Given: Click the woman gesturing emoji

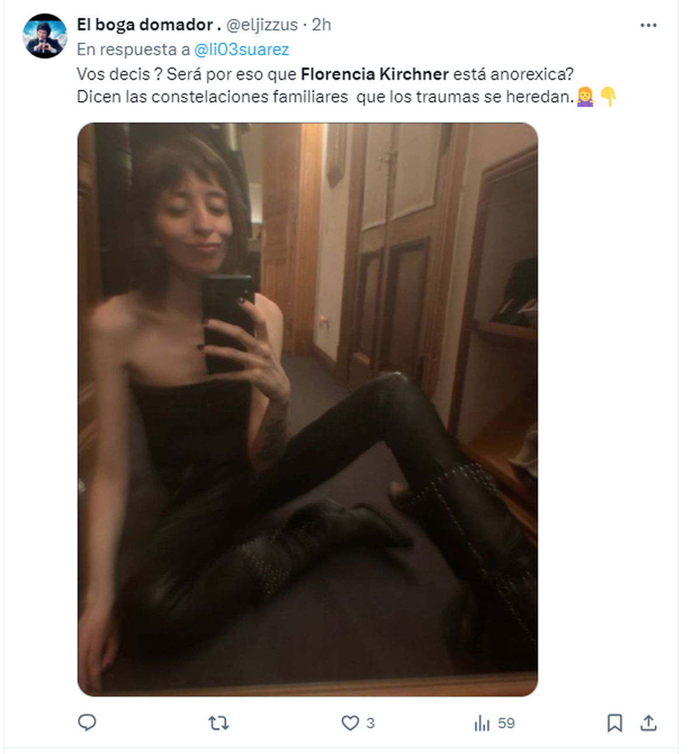Looking at the screenshot, I should [585, 96].
